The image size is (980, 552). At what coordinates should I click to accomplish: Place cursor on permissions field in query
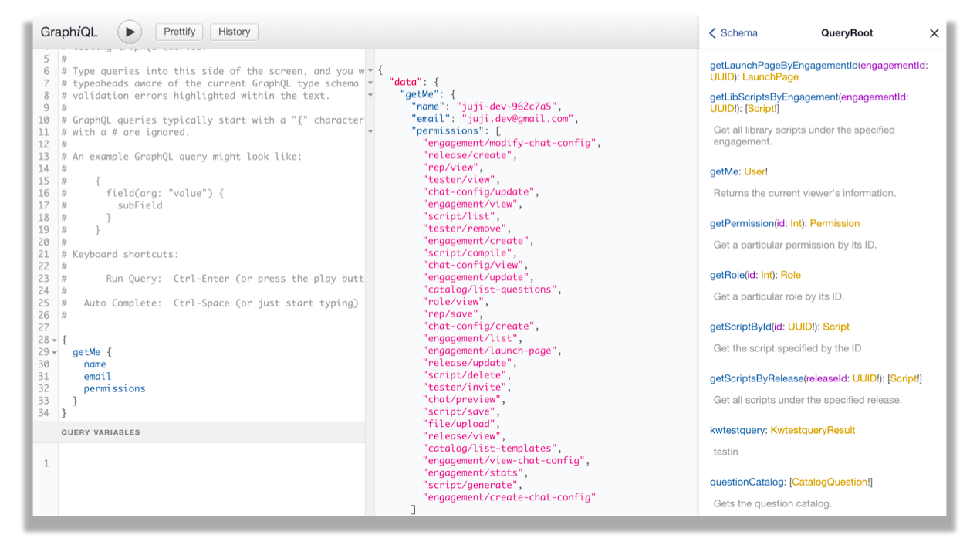114,388
